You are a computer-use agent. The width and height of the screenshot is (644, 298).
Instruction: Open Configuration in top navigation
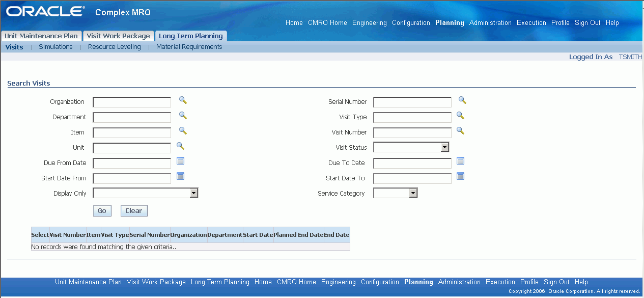(411, 23)
